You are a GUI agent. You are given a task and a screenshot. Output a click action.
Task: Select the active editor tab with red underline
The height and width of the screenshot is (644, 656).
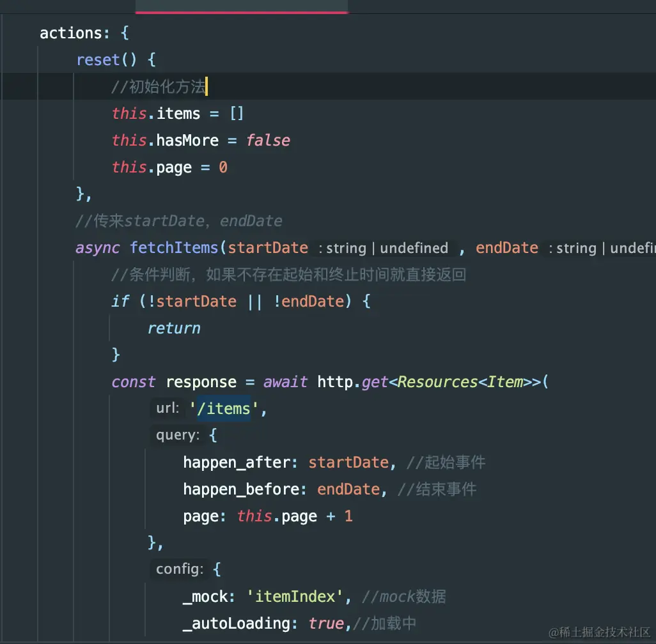click(242, 6)
